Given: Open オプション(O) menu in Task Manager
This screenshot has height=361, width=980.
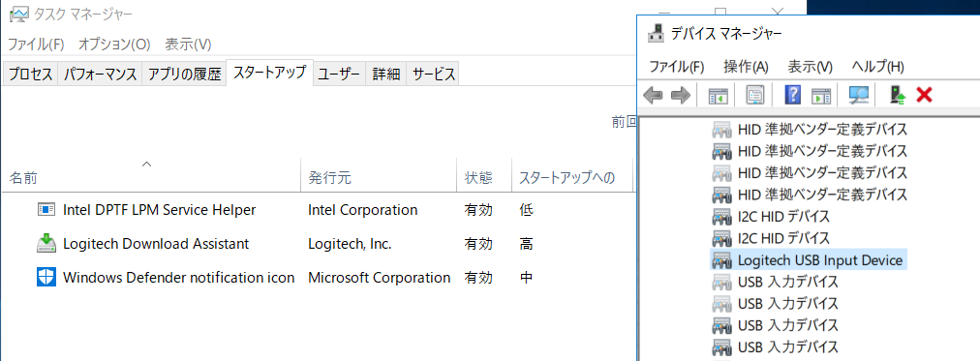Looking at the screenshot, I should click(115, 45).
